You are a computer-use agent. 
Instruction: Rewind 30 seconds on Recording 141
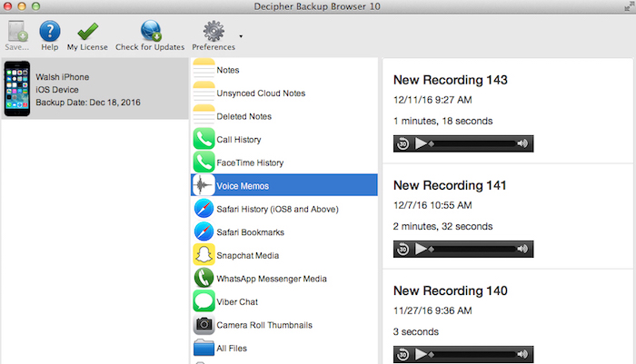(x=402, y=249)
